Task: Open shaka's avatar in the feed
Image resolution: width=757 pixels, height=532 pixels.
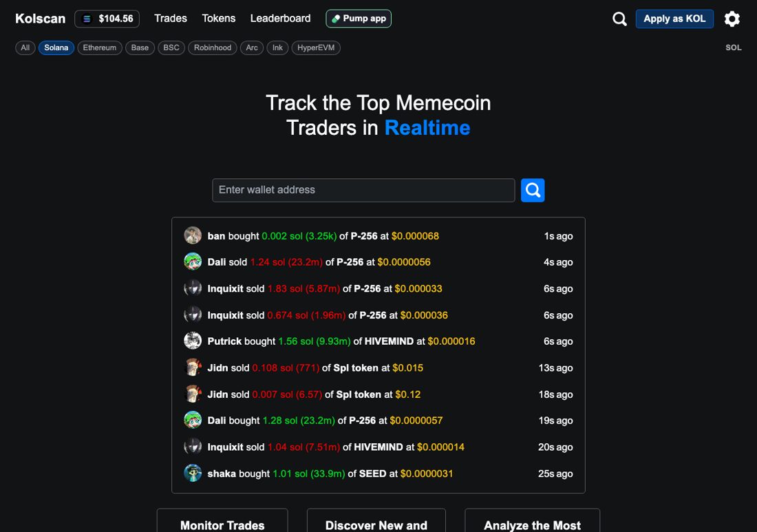Action: coord(193,473)
